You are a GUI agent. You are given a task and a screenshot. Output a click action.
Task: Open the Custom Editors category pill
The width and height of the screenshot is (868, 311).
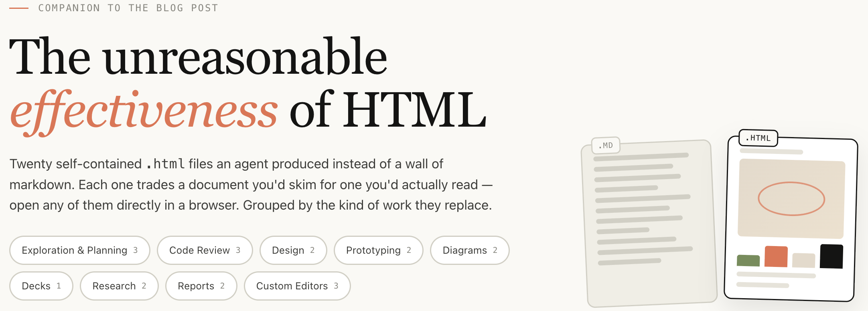297,286
